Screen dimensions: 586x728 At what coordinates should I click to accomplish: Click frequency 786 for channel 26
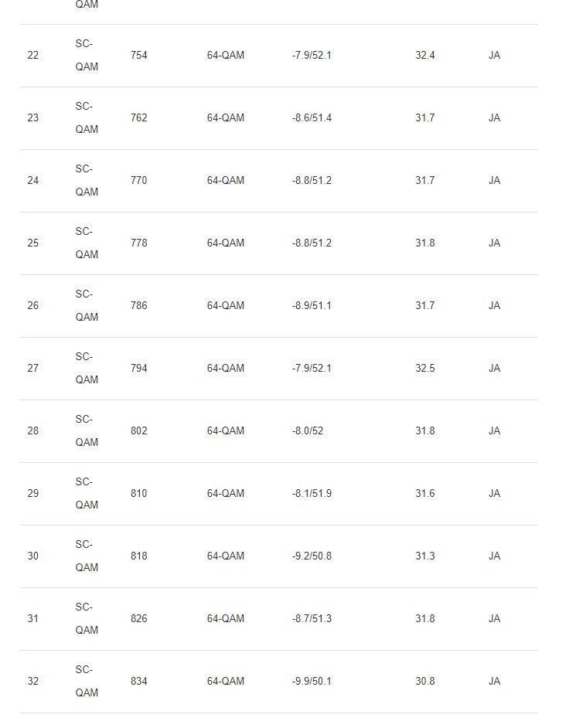139,306
